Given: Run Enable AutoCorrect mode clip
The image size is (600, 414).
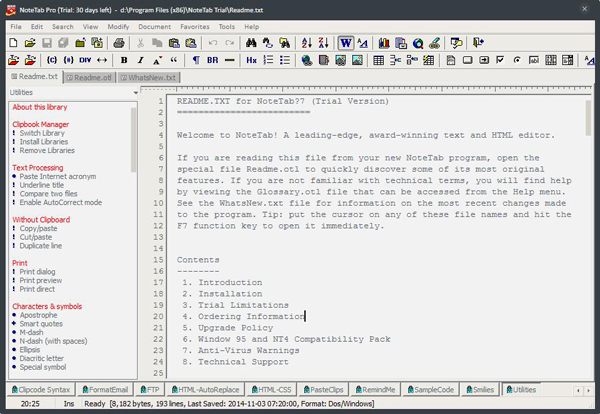Looking at the screenshot, I should pos(60,202).
